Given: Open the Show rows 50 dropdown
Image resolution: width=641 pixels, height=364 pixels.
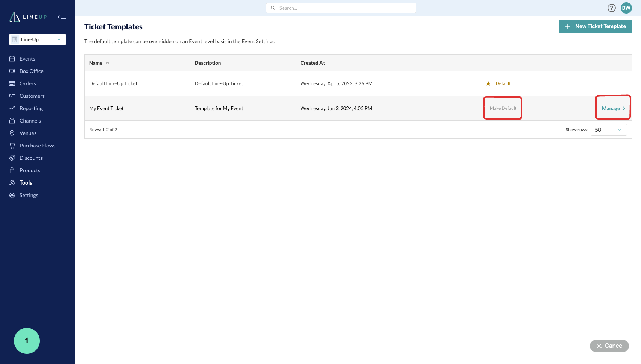Looking at the screenshot, I should point(609,130).
